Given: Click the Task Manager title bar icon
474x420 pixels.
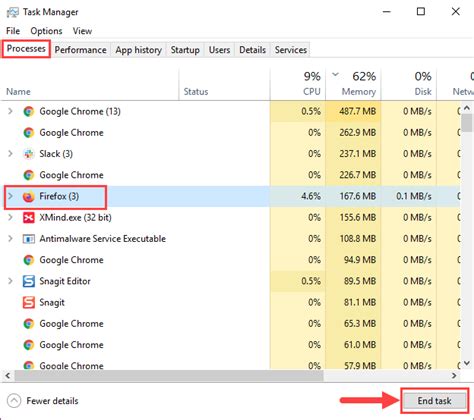Looking at the screenshot, I should [x=12, y=12].
